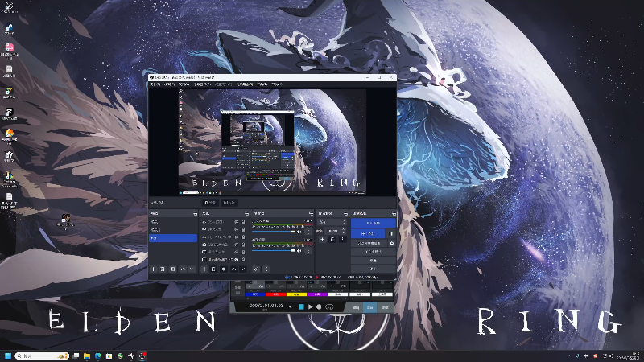The width and height of the screenshot is (644, 362).
Task: Click the blue stop square in background transport
Action: point(301,306)
